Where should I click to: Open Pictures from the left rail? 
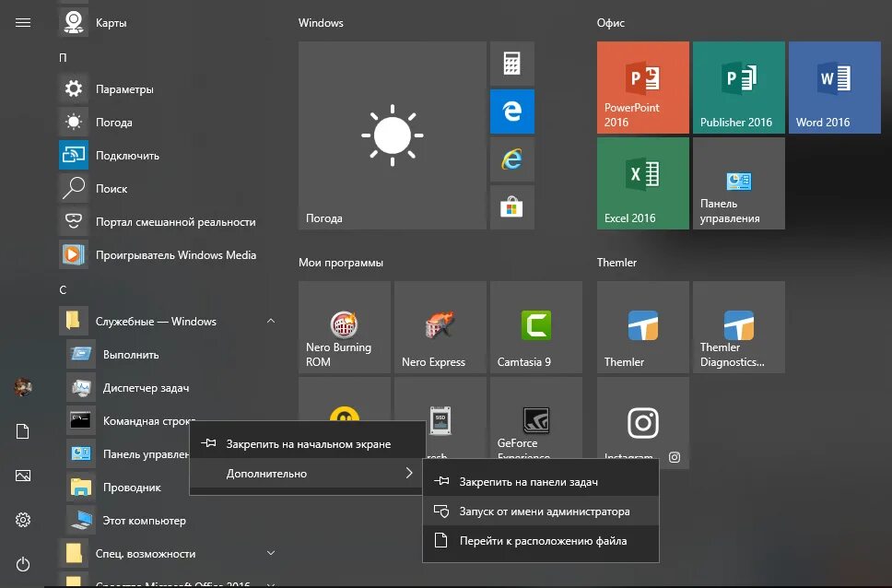pos(23,476)
